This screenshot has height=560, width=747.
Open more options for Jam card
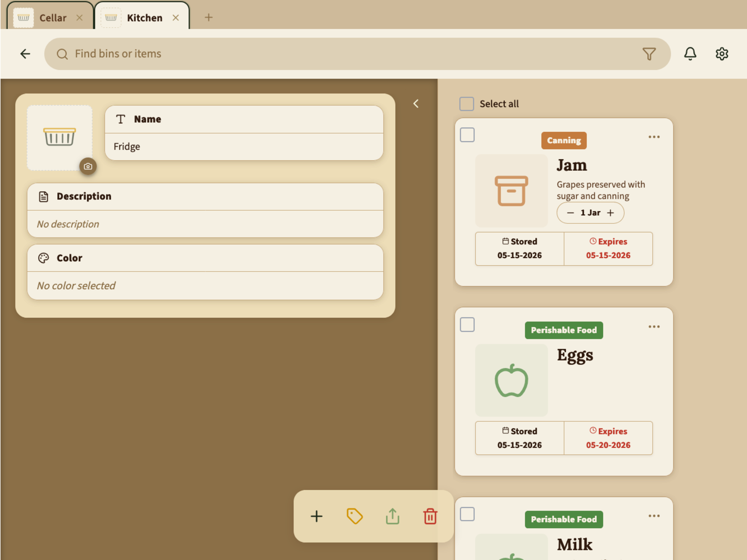tap(654, 137)
